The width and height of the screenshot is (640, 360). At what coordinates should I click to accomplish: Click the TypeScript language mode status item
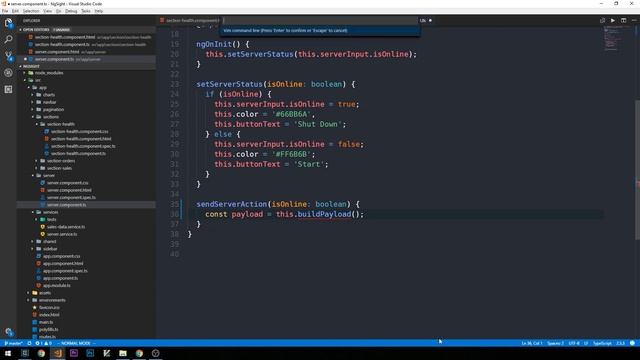(x=602, y=343)
